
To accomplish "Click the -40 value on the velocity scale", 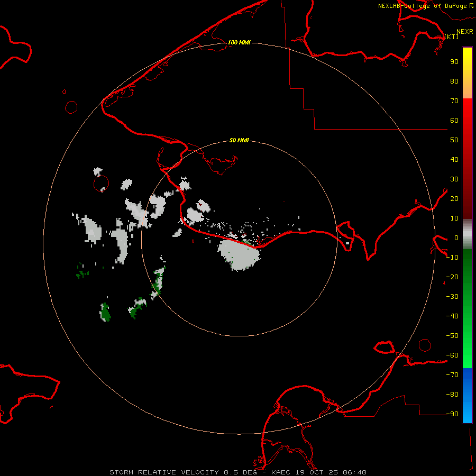I will pyautogui.click(x=452, y=316).
